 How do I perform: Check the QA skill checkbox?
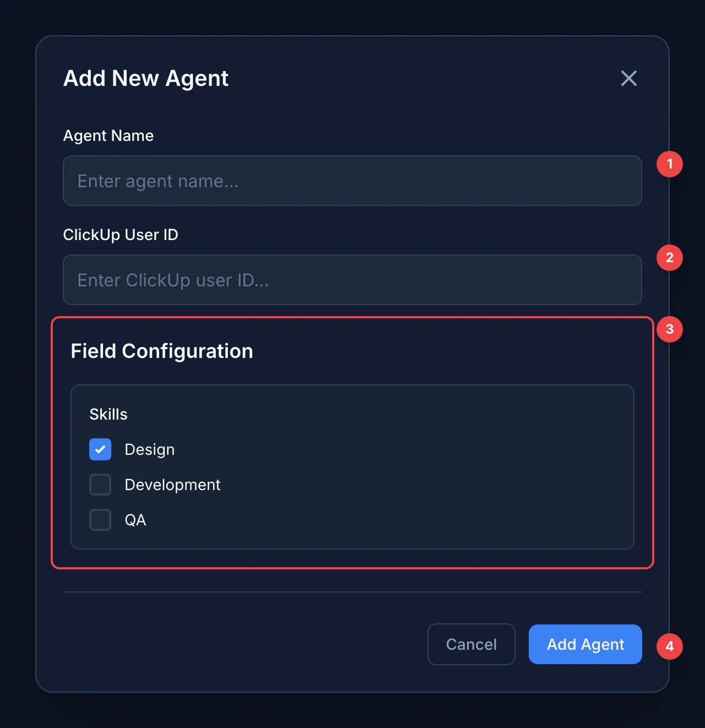coord(100,519)
